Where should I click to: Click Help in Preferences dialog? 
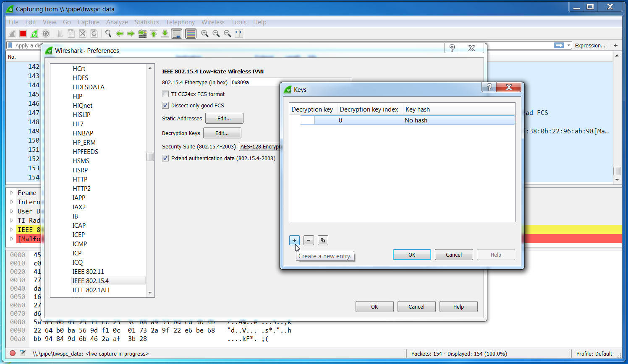458,307
